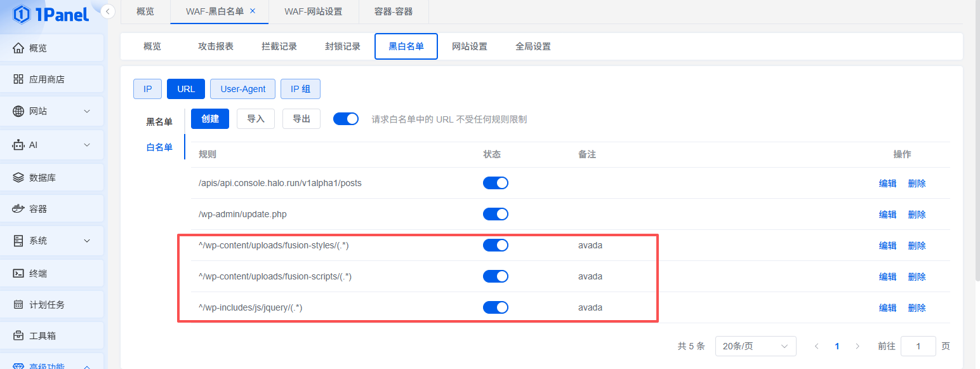Delete the /wp-admin/update.php rule

pyautogui.click(x=917, y=215)
